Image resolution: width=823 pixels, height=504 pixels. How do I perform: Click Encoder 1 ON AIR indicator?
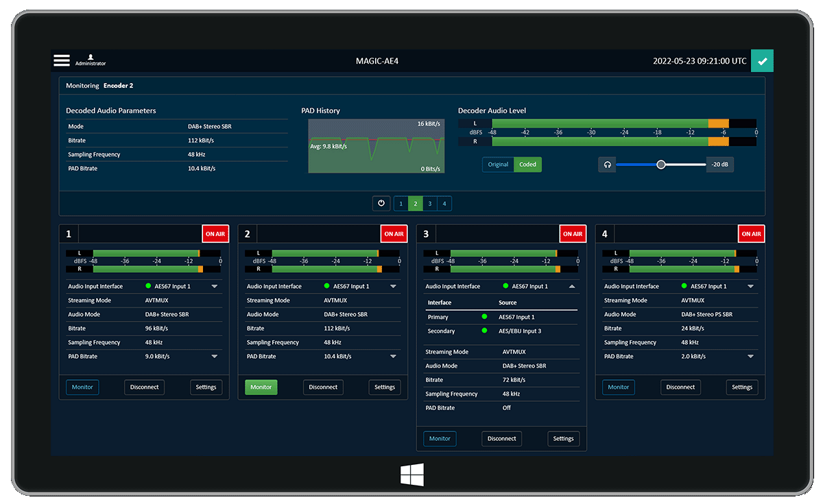pos(215,234)
